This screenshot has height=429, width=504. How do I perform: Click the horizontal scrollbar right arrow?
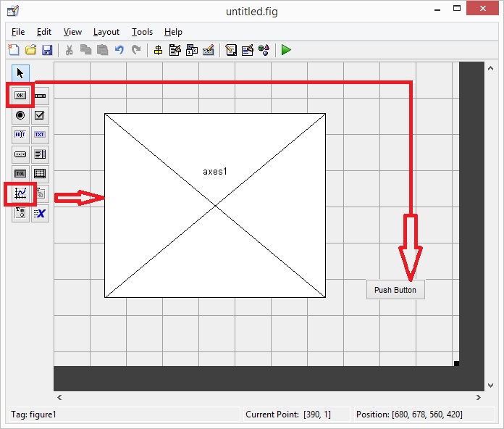point(478,398)
